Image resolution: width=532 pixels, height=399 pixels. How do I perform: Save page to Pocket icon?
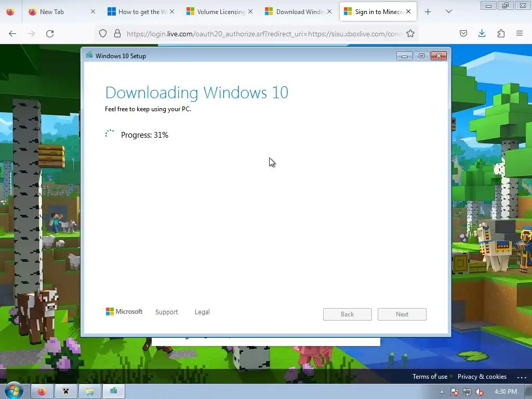pos(463,33)
